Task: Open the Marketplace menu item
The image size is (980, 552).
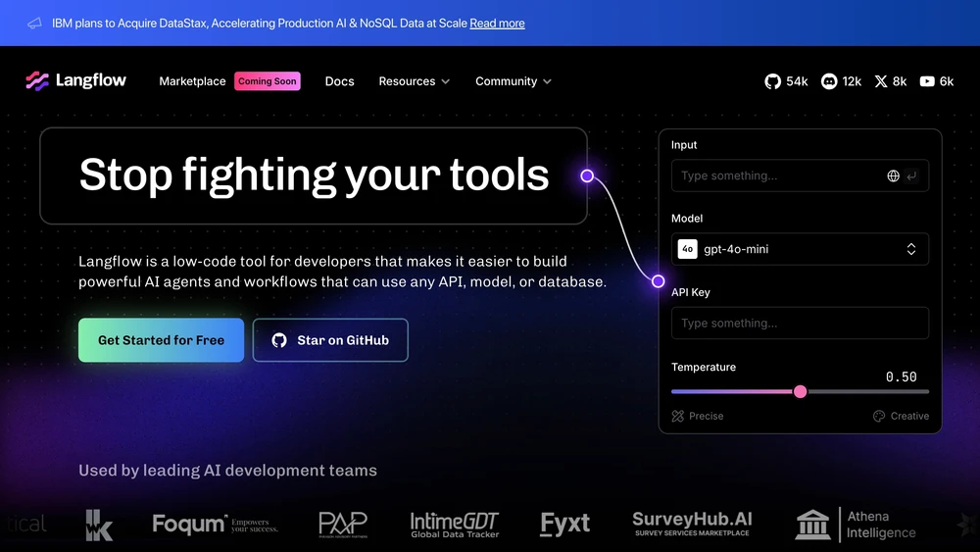Action: (192, 81)
